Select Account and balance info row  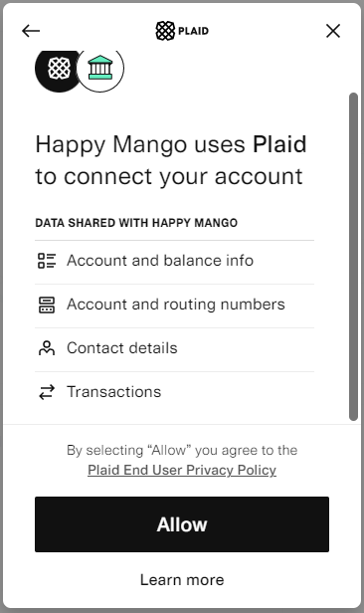[x=174, y=262]
